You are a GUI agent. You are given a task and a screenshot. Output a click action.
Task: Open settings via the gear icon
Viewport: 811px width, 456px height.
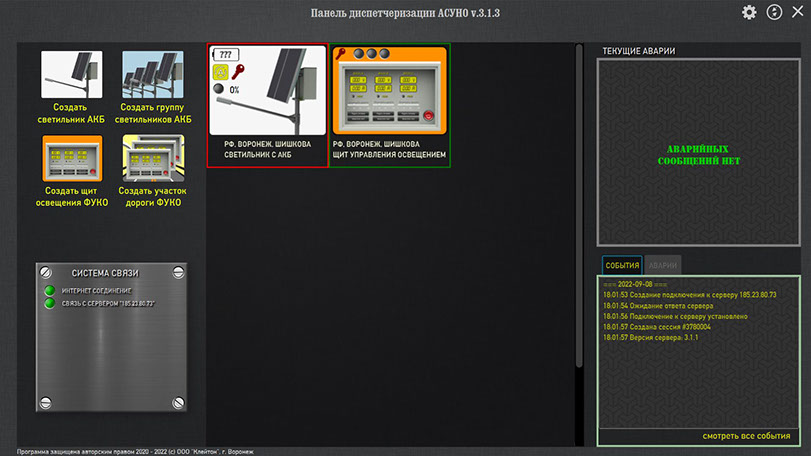[x=749, y=12]
